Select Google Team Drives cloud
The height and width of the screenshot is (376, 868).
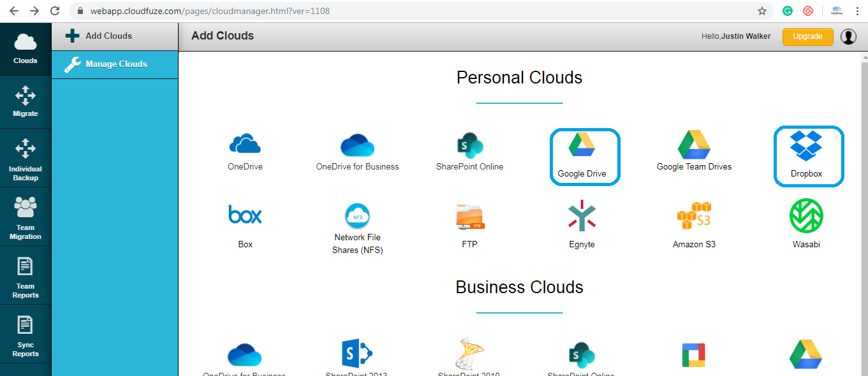tap(694, 151)
